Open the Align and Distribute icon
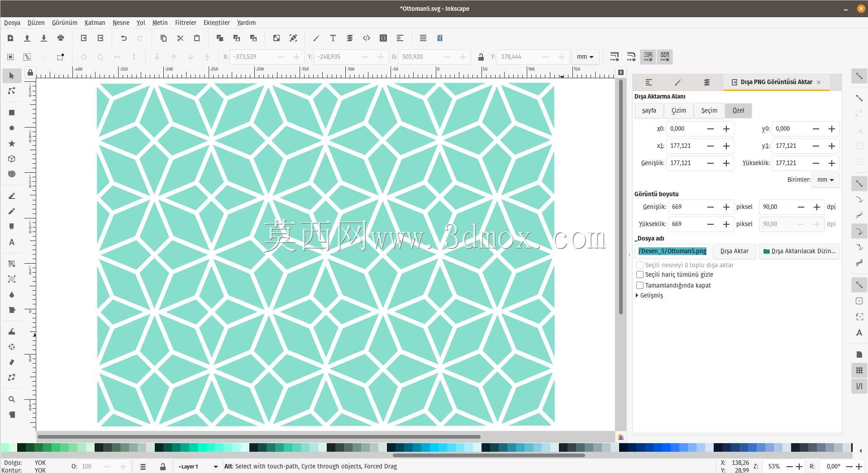 pyautogui.click(x=400, y=38)
